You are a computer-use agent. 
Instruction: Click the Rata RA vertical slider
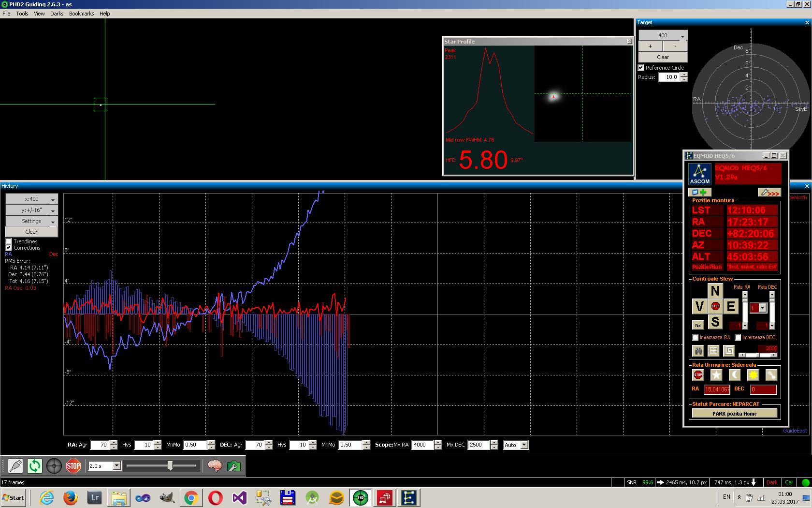pos(745,310)
